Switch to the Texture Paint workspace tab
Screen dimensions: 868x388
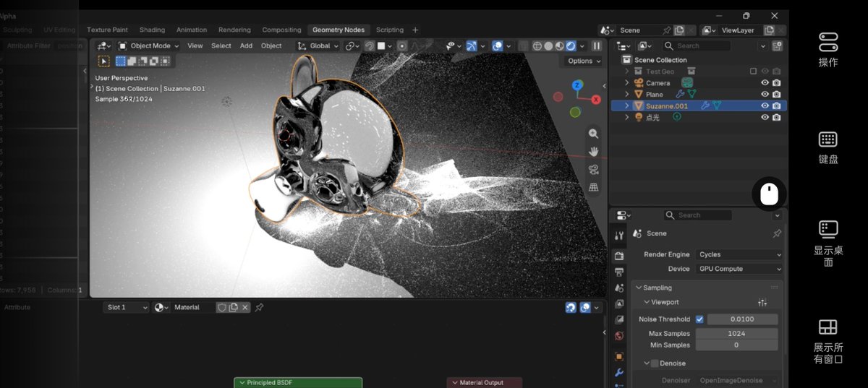pos(107,30)
